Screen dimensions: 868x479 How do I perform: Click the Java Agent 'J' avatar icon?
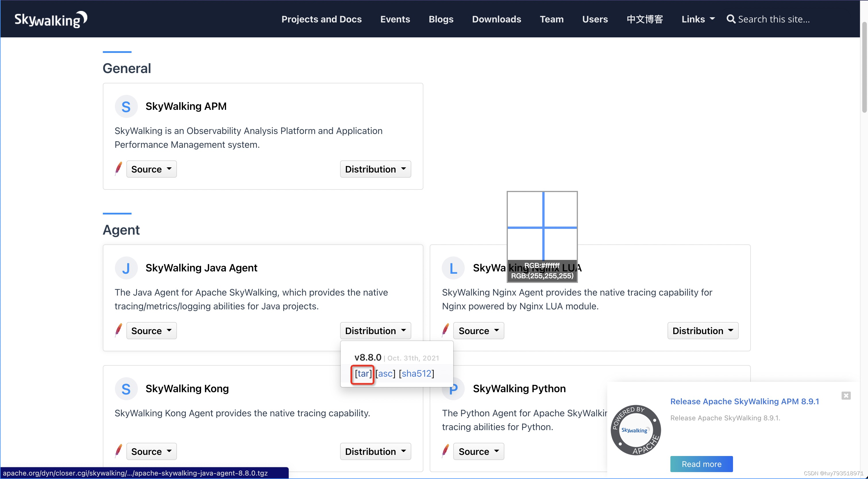pos(126,268)
